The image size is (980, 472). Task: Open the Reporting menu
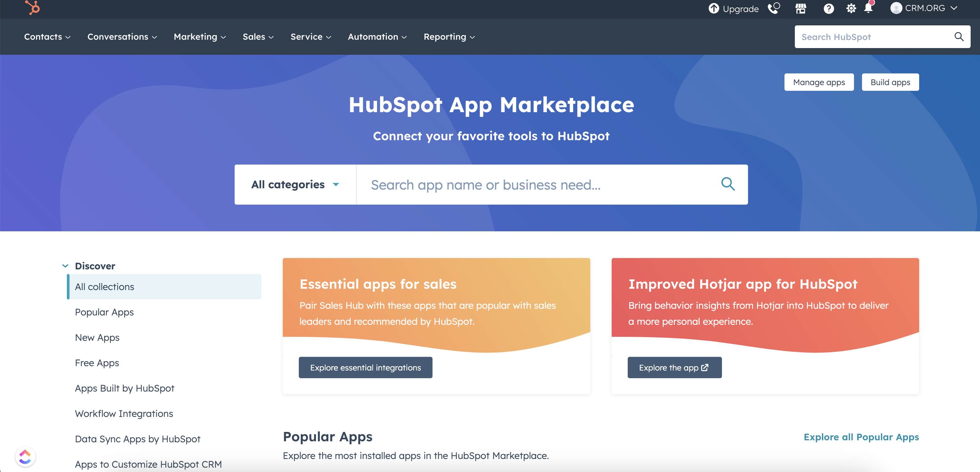pyautogui.click(x=449, y=36)
